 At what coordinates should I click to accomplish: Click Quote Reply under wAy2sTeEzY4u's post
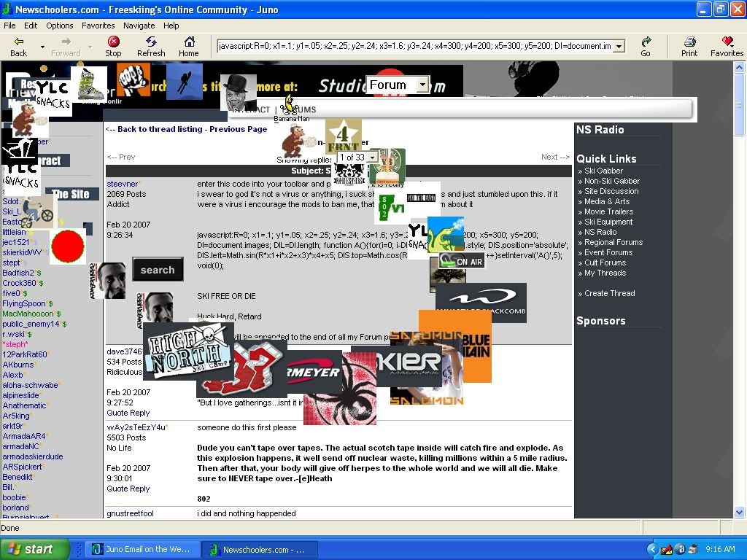(128, 489)
